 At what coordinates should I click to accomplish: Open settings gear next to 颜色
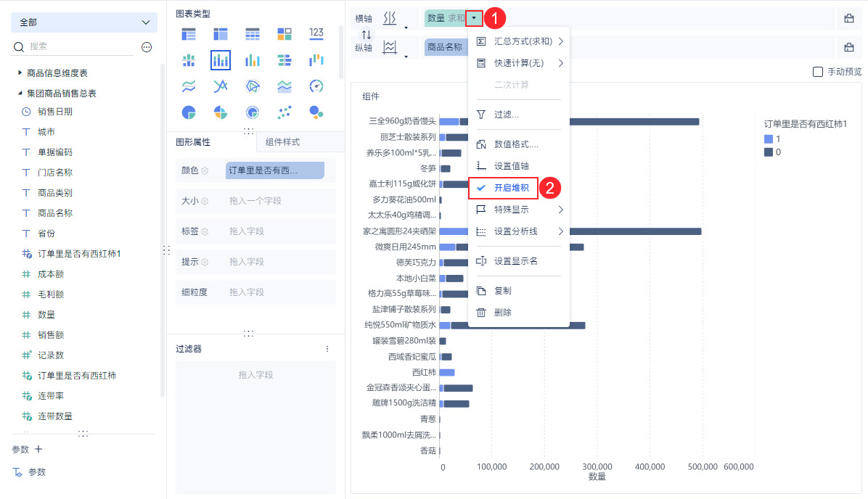coord(205,170)
